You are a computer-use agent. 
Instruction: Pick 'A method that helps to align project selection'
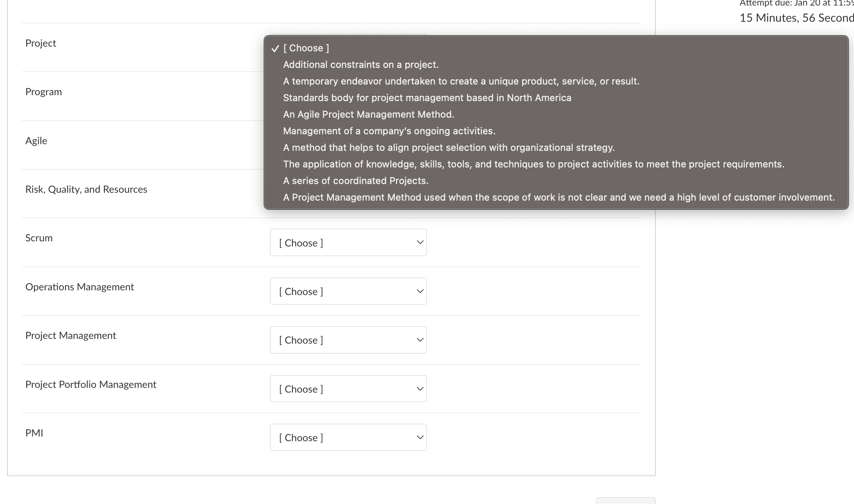click(x=449, y=148)
